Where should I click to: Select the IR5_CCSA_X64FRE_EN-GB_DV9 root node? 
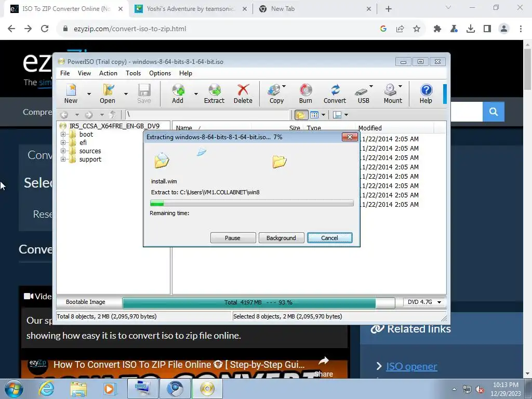114,126
